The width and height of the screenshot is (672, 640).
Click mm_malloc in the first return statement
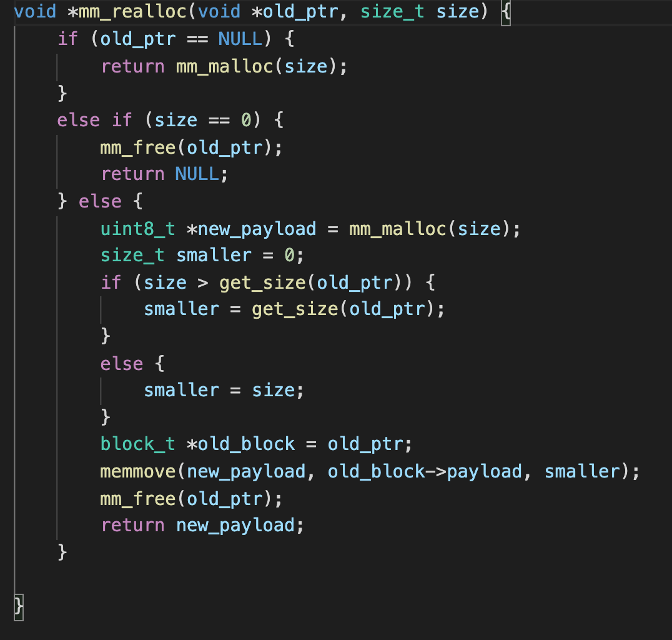(x=224, y=66)
